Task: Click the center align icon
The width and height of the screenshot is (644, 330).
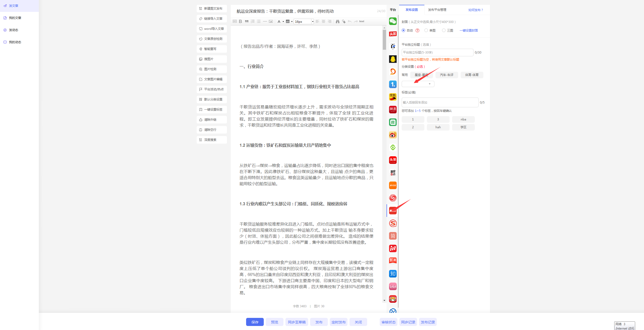Action: (323, 21)
